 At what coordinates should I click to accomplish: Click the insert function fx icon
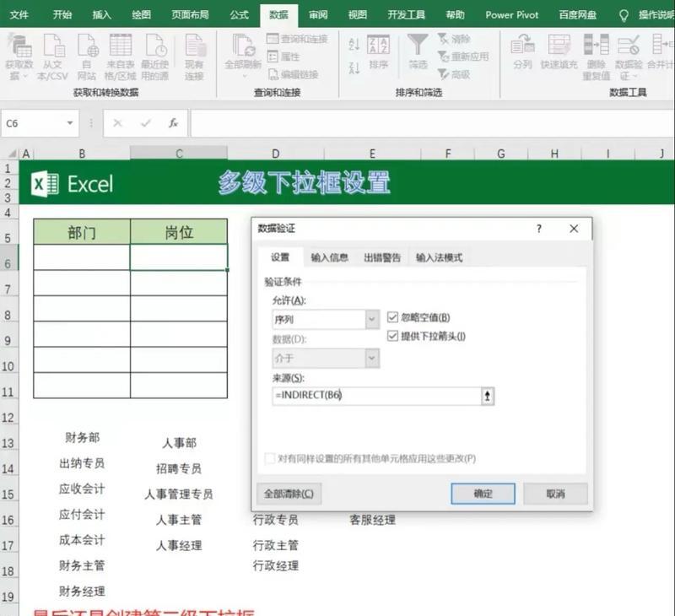tap(173, 123)
